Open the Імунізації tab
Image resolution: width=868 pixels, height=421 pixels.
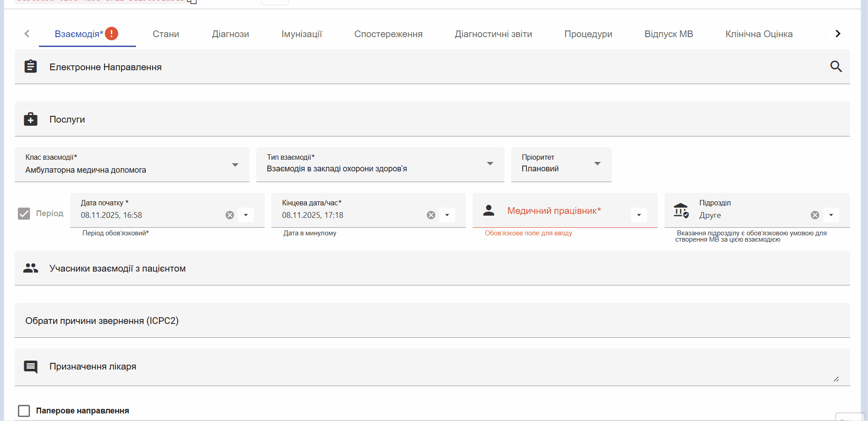tap(301, 34)
